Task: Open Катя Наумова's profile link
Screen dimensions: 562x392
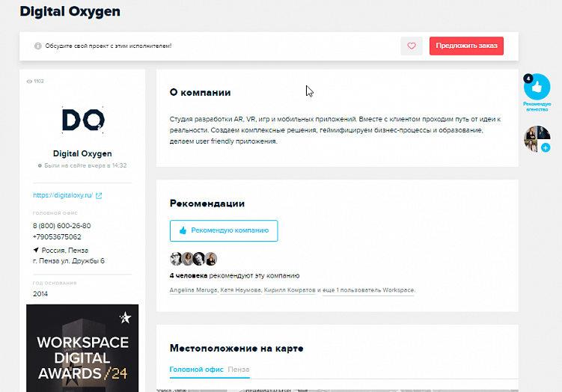Action: click(x=240, y=290)
